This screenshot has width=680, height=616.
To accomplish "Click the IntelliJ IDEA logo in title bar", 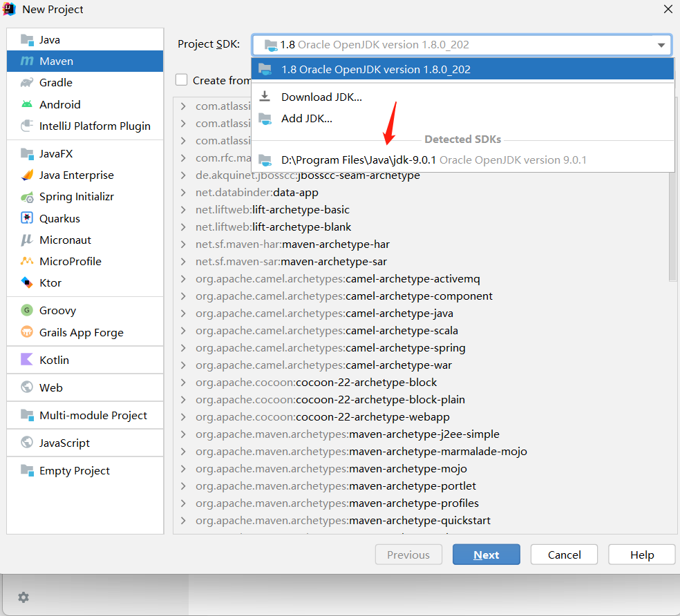I will pyautogui.click(x=9, y=9).
